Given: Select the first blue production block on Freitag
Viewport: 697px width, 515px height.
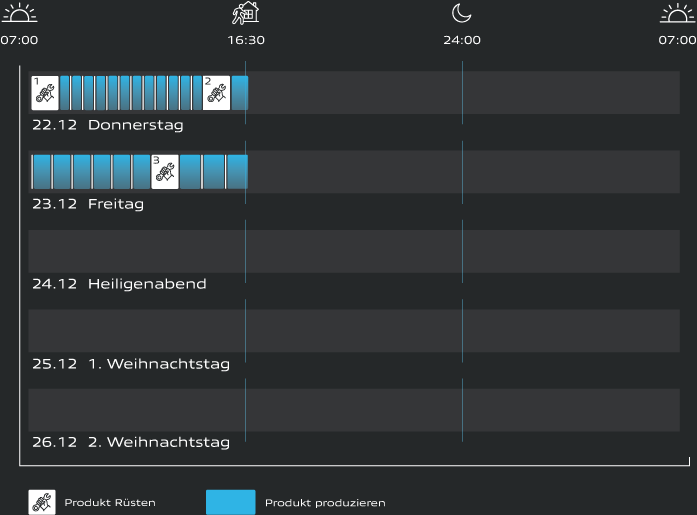Looking at the screenshot, I should tap(41, 172).
